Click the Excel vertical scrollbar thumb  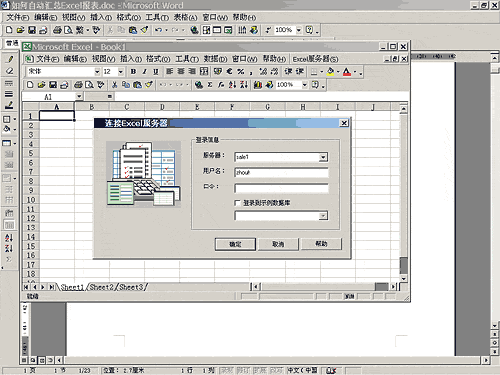[x=403, y=265]
